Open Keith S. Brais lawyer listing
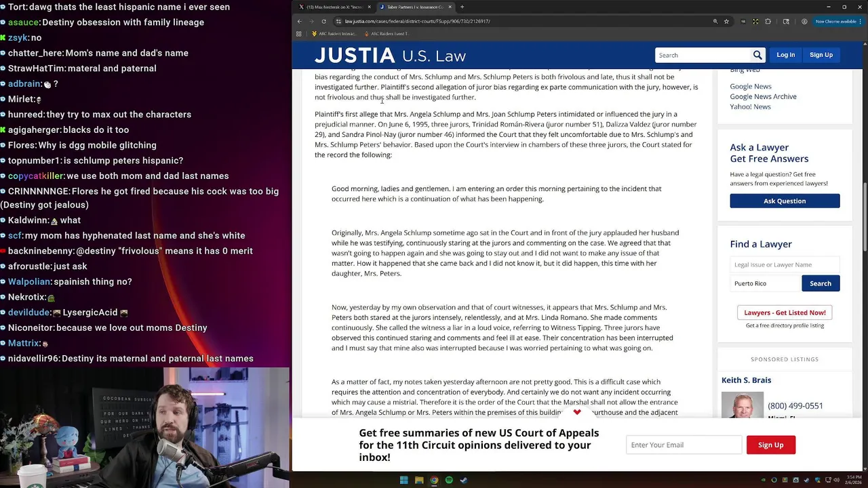This screenshot has width=868, height=488. [x=746, y=380]
